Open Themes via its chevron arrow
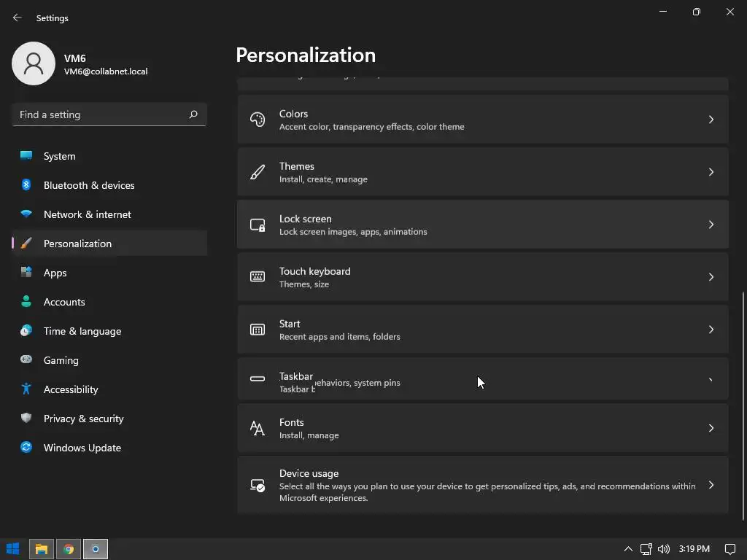The width and height of the screenshot is (747, 560). point(711,172)
